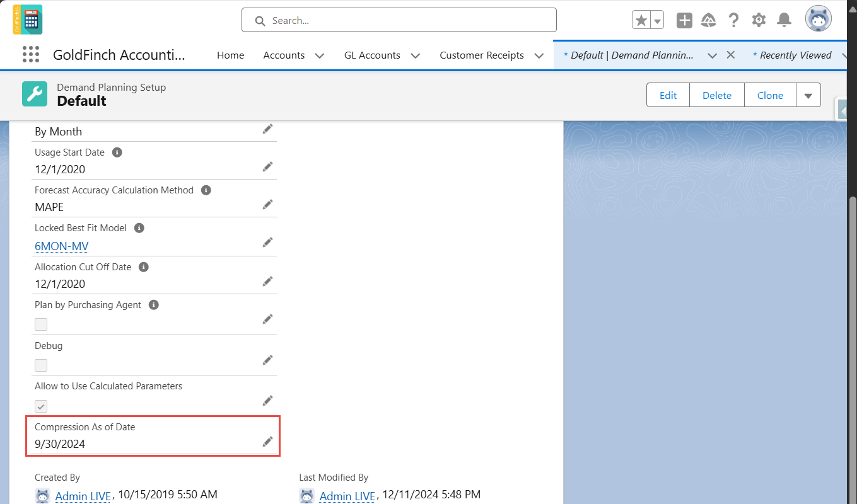Expand the favorites list dropdown arrow
The width and height of the screenshot is (857, 504).
[657, 20]
